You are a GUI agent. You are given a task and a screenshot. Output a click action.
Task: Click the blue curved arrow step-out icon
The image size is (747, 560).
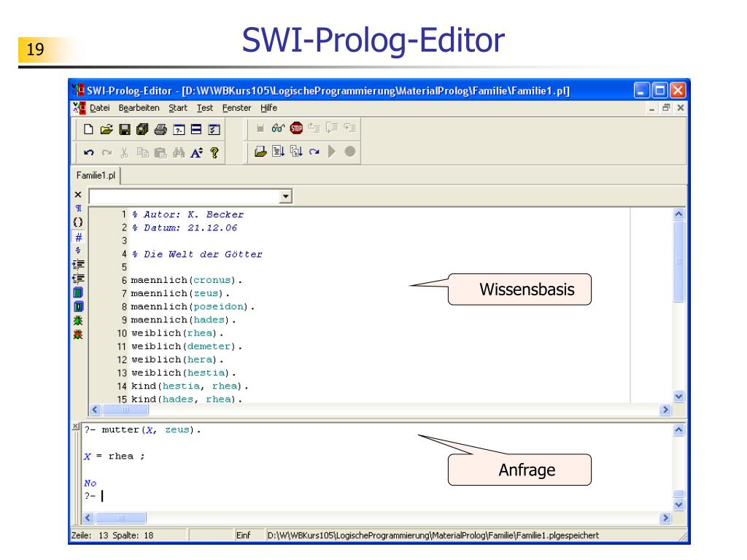pos(314,152)
